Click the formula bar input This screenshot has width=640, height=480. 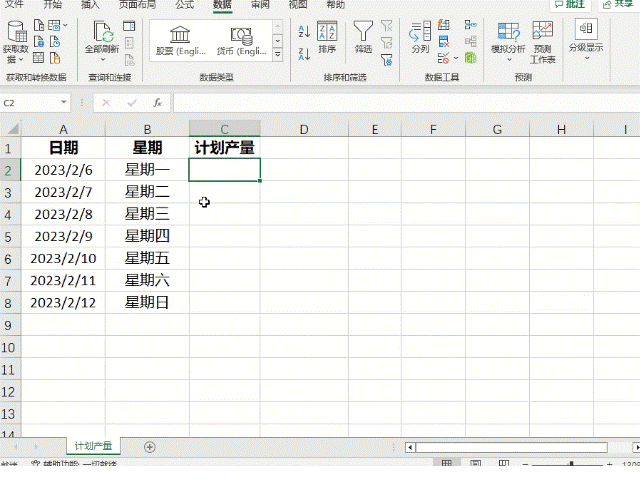[x=406, y=103]
